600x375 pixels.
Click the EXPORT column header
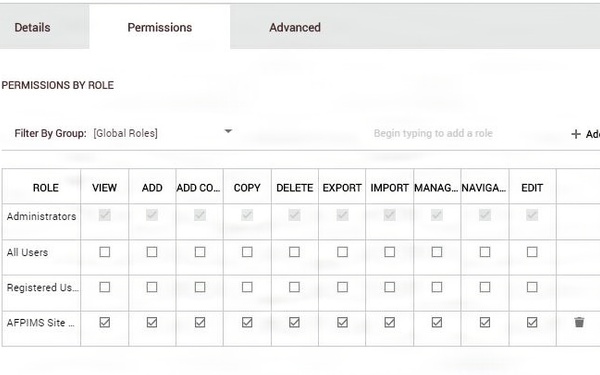click(342, 188)
